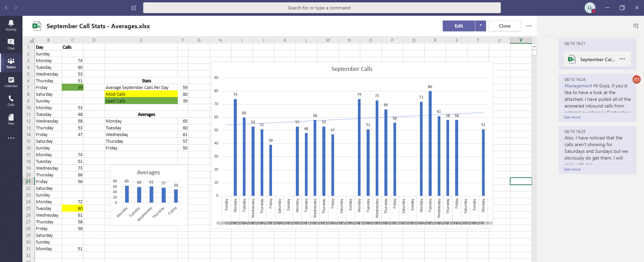The height and width of the screenshot is (262, 644).
Task: Select column V header
Action: coord(521,40)
